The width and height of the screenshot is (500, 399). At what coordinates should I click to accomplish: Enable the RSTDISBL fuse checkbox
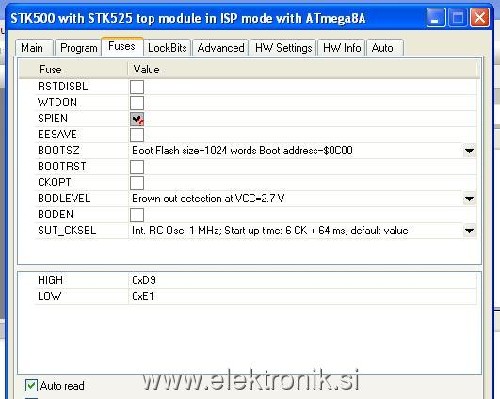pyautogui.click(x=137, y=87)
